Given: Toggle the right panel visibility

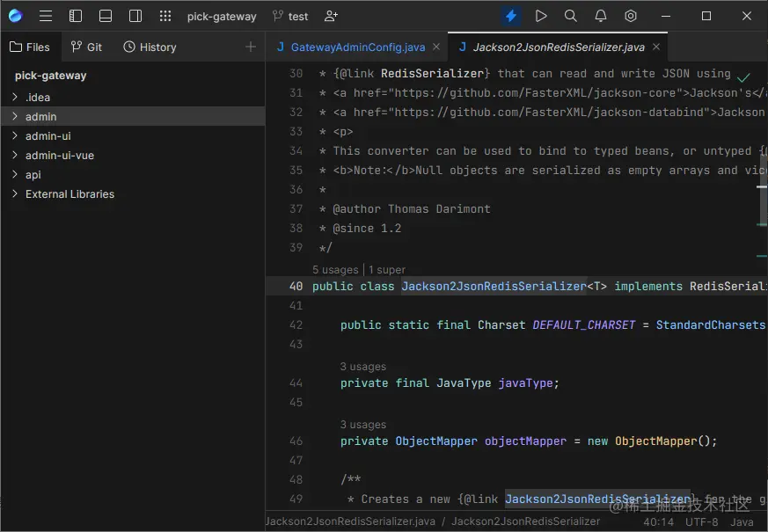Looking at the screenshot, I should coord(135,16).
